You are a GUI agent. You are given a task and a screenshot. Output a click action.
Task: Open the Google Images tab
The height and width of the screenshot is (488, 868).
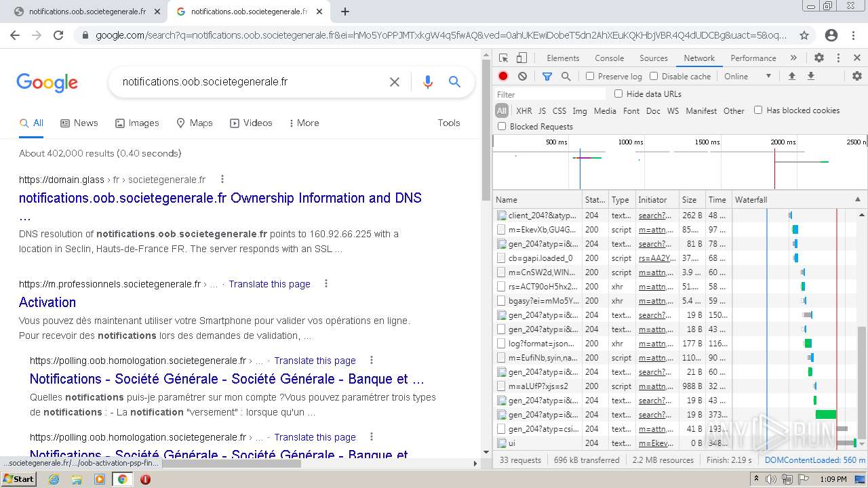pos(137,123)
